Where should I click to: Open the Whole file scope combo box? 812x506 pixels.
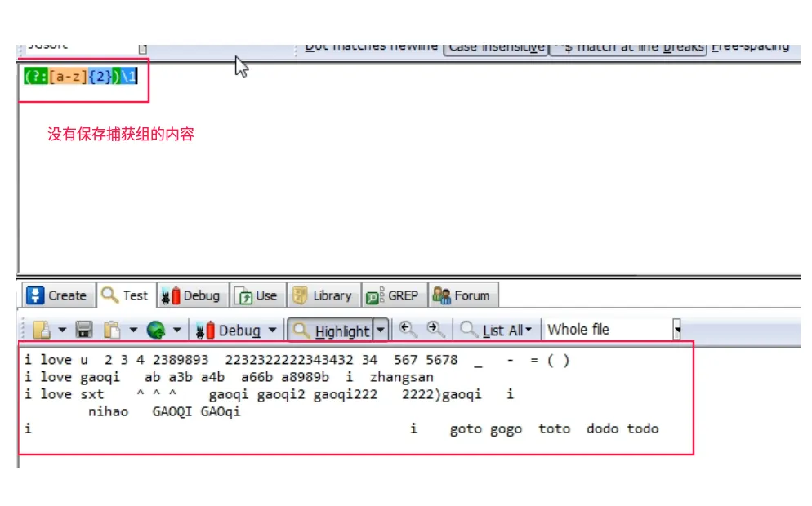(x=613, y=330)
